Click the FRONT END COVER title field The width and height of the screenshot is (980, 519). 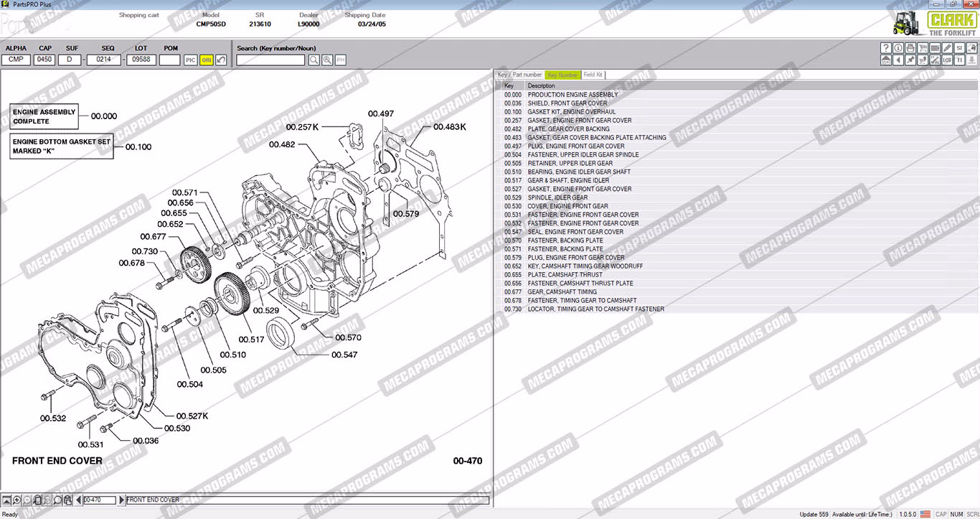coord(308,500)
